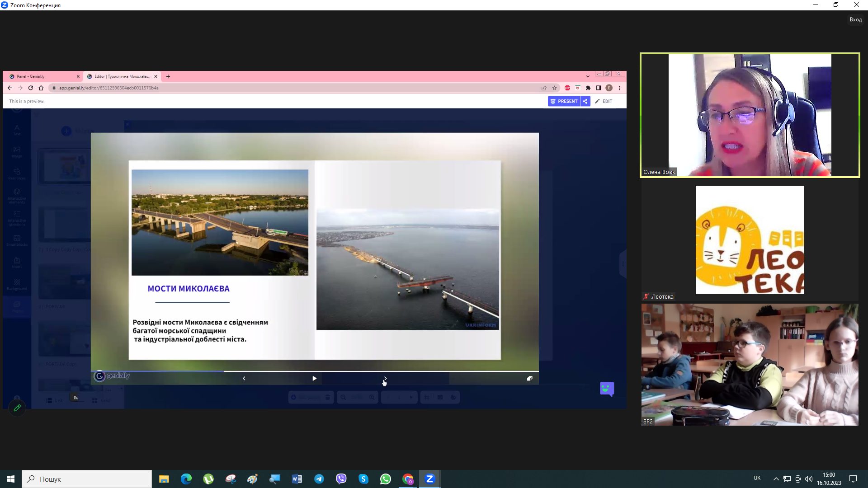
Task: Click the share icon next to PRESENT
Action: (x=585, y=101)
